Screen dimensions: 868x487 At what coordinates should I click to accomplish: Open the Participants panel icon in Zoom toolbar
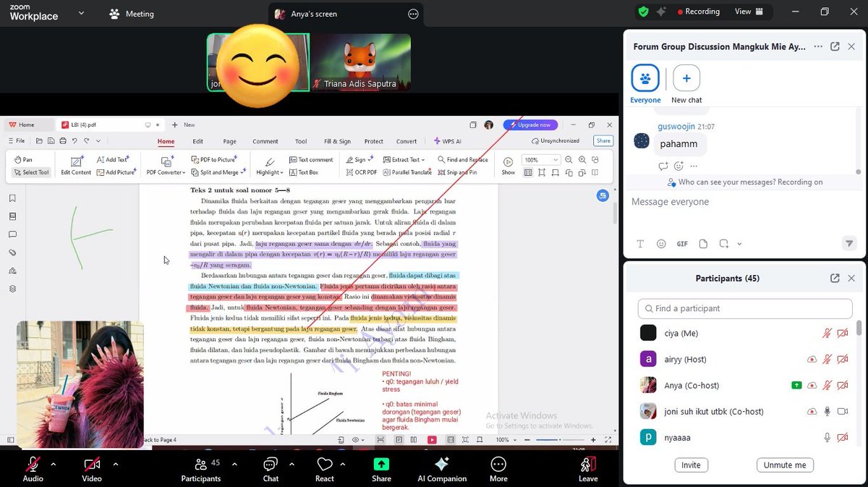pos(200,465)
